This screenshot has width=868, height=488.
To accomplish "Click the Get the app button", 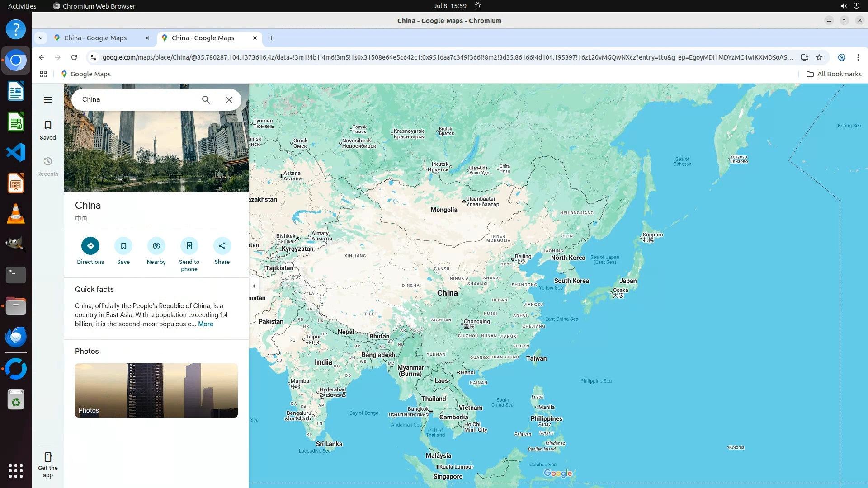I will pos(48,465).
